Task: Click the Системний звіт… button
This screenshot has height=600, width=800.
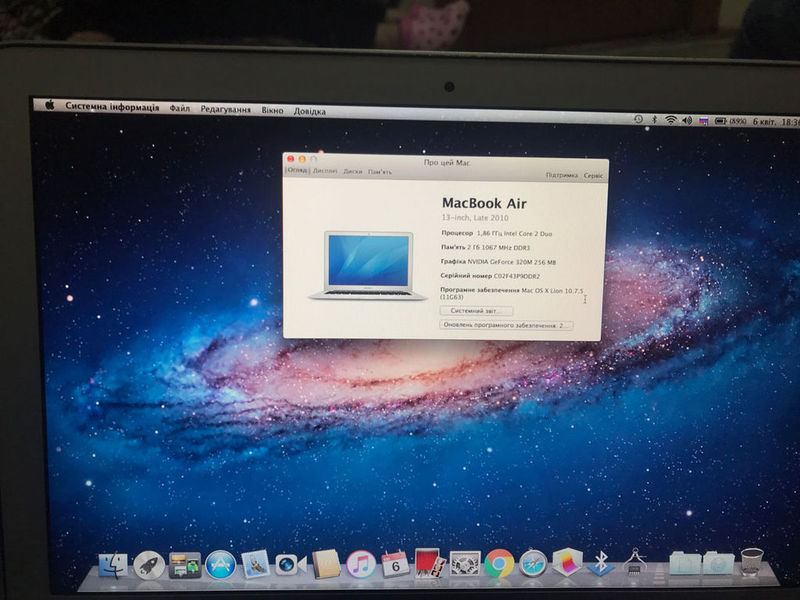Action: (x=477, y=311)
